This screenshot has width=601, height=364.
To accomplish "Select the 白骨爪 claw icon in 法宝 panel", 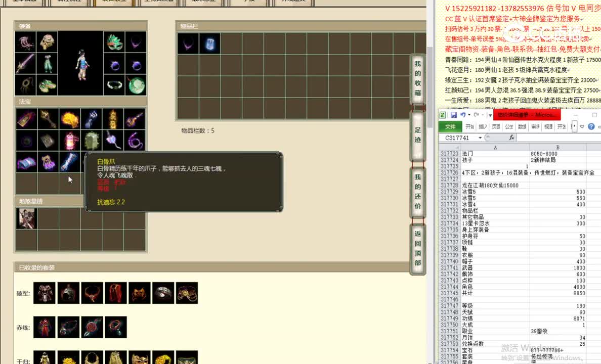I will [x=69, y=161].
